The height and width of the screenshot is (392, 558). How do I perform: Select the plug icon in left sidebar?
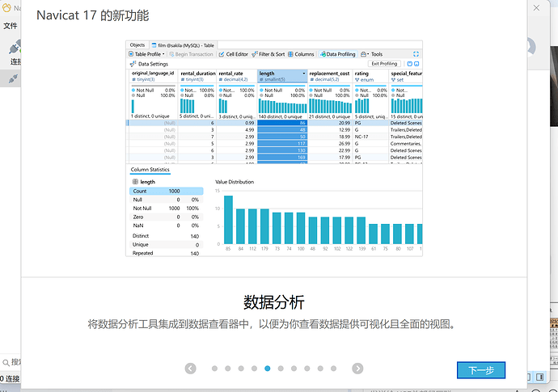(x=11, y=78)
